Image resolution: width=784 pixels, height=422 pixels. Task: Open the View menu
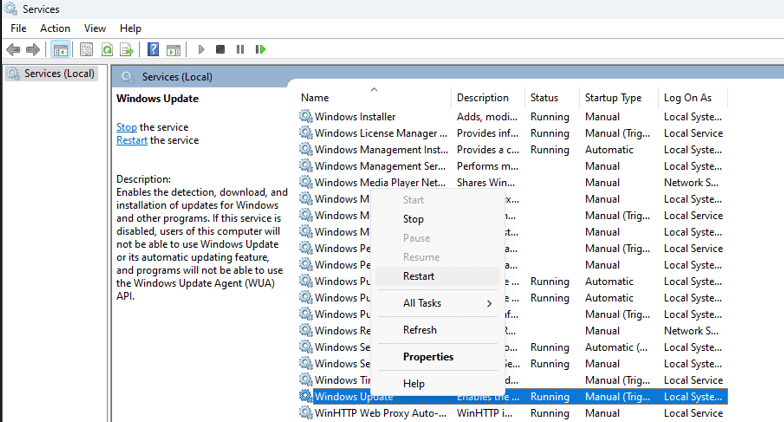(94, 28)
